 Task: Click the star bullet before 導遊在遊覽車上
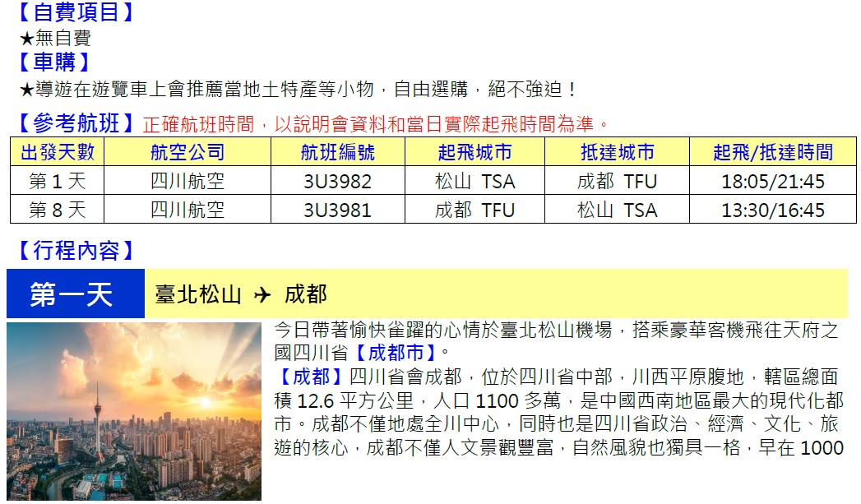(x=26, y=89)
